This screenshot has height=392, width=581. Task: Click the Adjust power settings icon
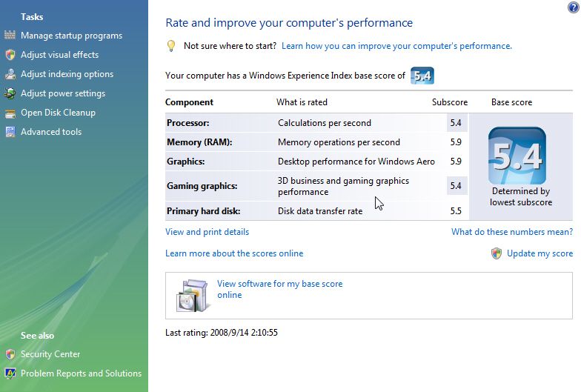10,93
